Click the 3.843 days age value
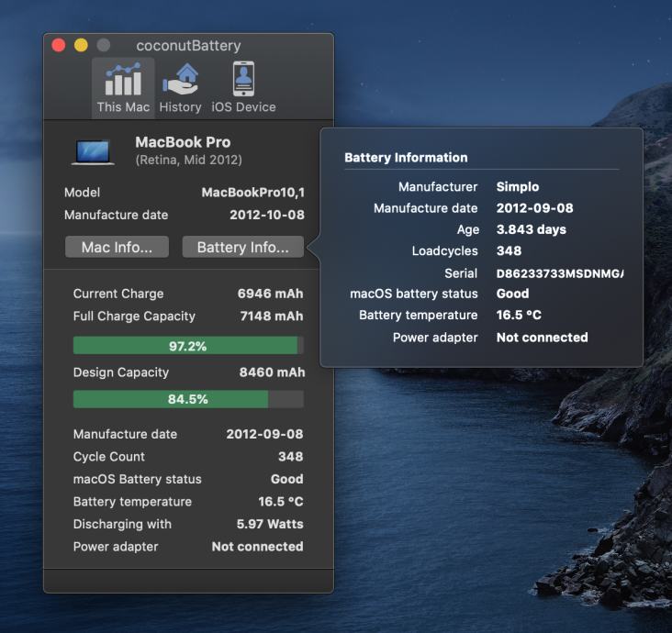Image resolution: width=672 pixels, height=633 pixels. [x=532, y=229]
